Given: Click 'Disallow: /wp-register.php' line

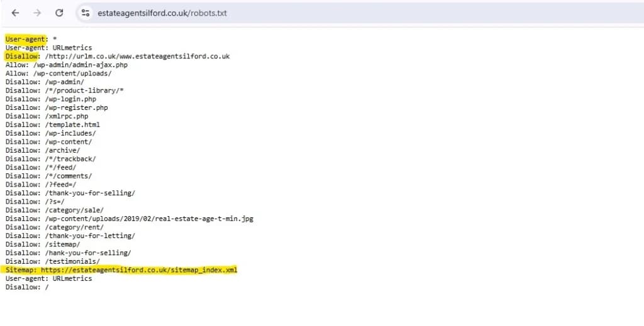Looking at the screenshot, I should (57, 107).
